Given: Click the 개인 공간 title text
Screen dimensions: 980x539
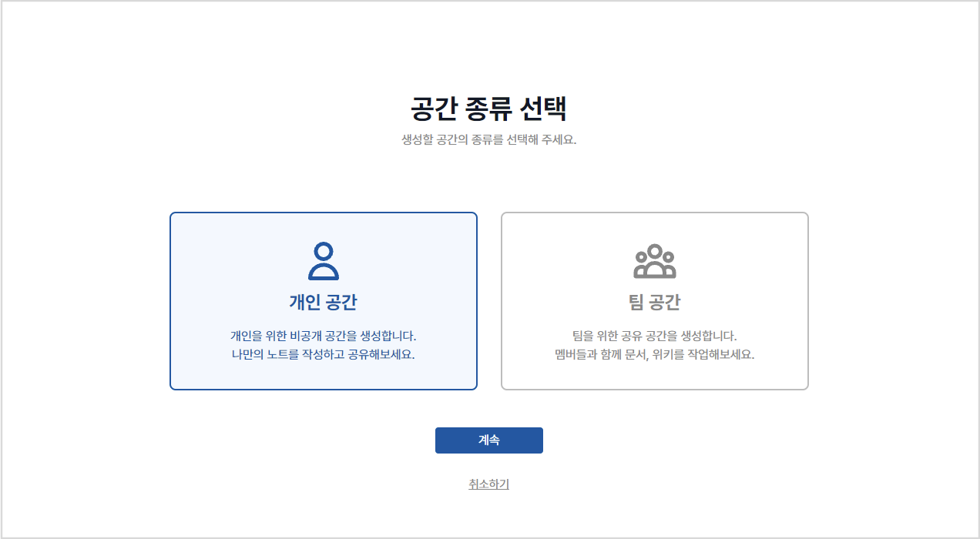Looking at the screenshot, I should tap(324, 302).
